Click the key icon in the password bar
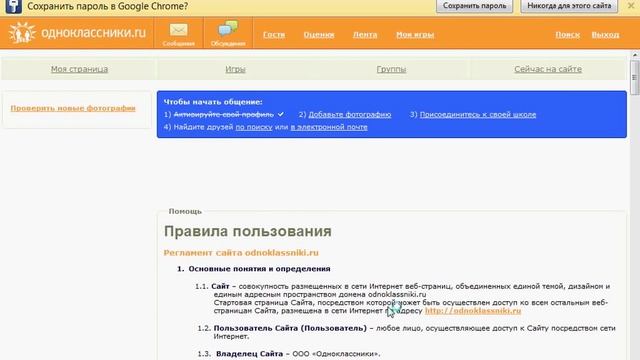 pyautogui.click(x=13, y=7)
